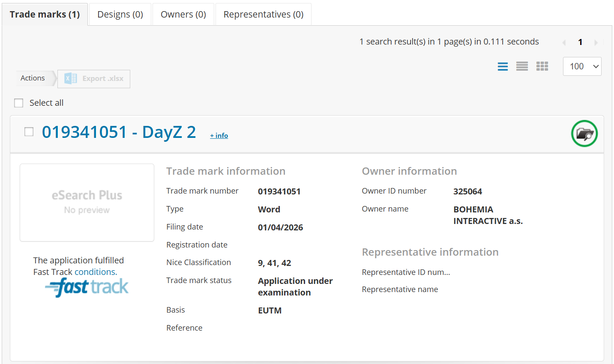
Task: Open the trade mark file inspection icon
Action: click(584, 134)
